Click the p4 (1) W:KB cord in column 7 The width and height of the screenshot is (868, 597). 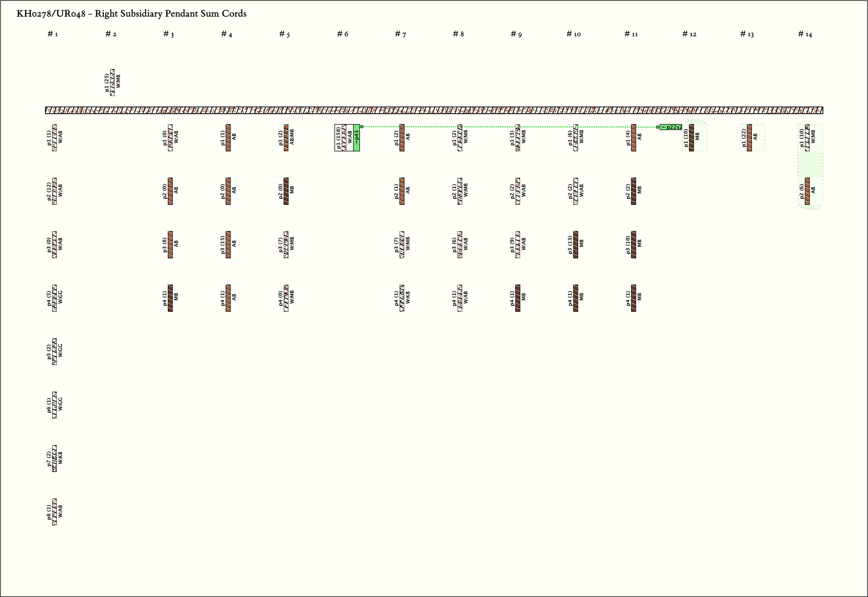[x=402, y=298]
